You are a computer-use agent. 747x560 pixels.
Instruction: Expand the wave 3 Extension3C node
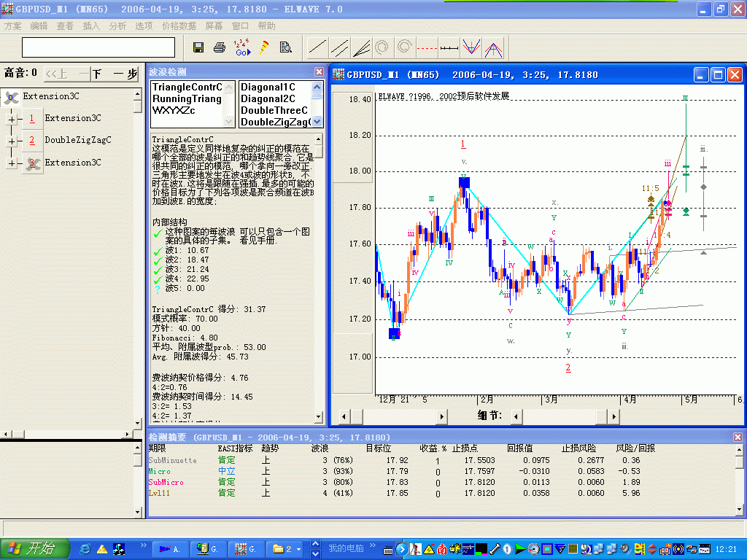[x=12, y=163]
